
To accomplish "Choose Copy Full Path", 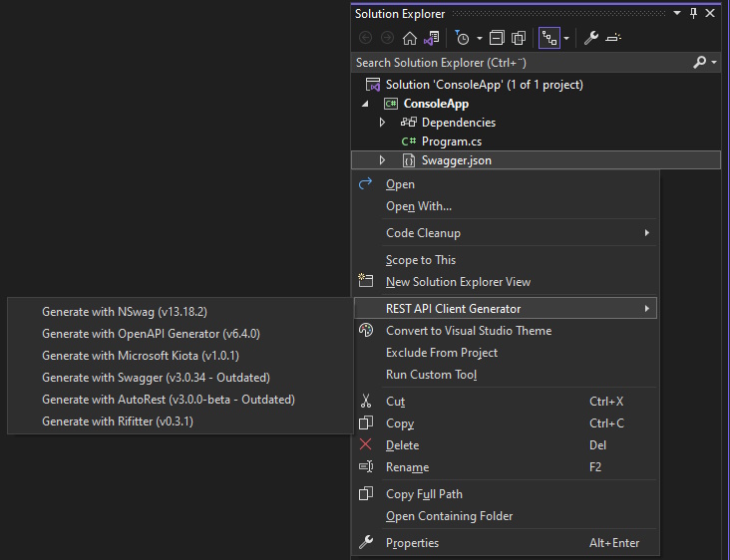I will coord(507,494).
